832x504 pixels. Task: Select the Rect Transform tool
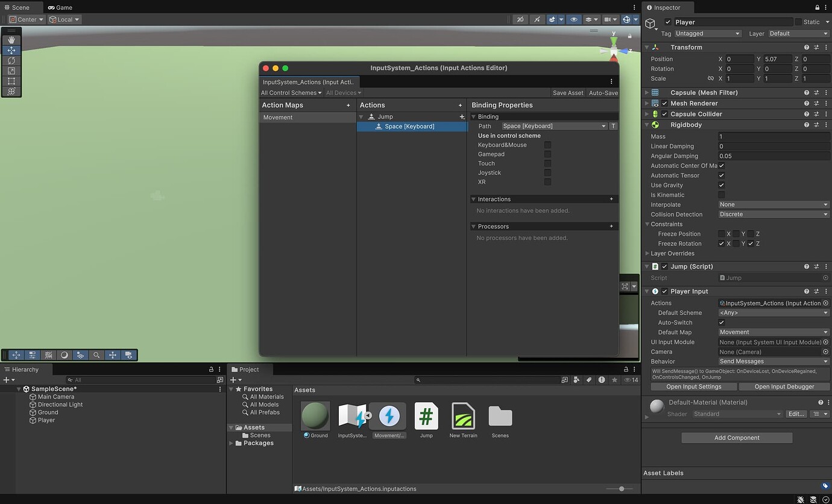(11, 81)
